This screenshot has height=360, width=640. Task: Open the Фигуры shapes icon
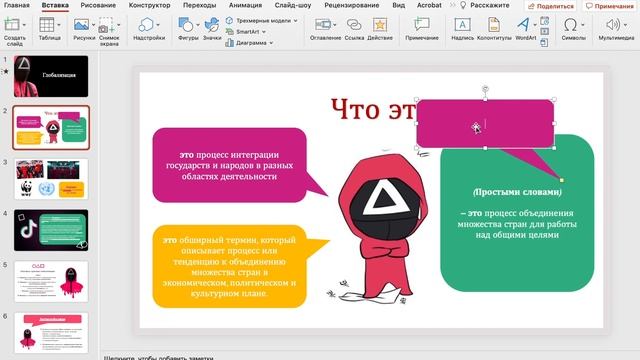(x=186, y=25)
